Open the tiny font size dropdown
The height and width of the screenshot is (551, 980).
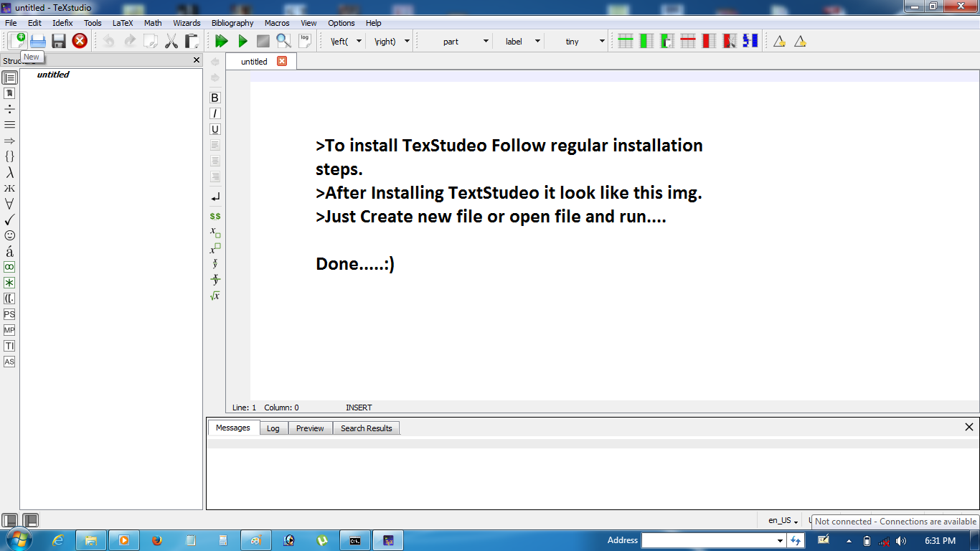click(x=581, y=41)
